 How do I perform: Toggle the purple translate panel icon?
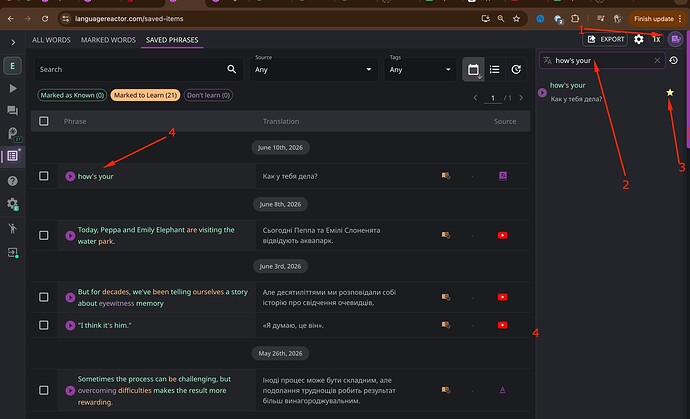[675, 39]
